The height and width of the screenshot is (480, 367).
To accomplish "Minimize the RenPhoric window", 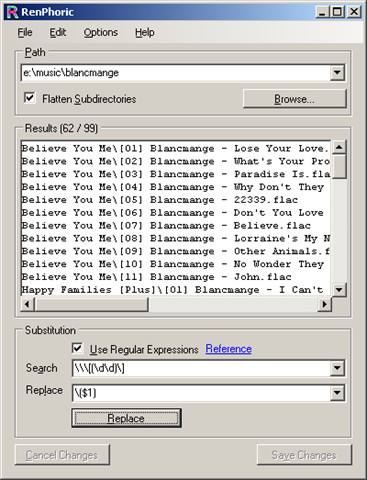I will [322, 12].
